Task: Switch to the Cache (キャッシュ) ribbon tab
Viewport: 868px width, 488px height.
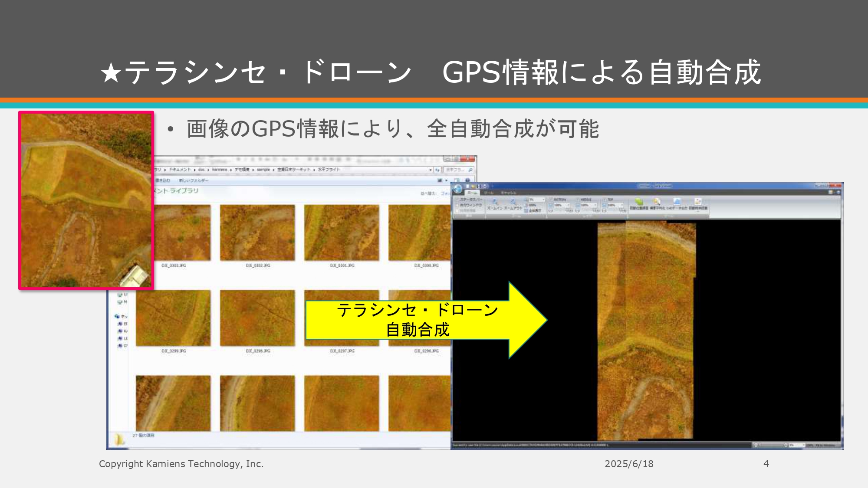Action: (x=508, y=193)
